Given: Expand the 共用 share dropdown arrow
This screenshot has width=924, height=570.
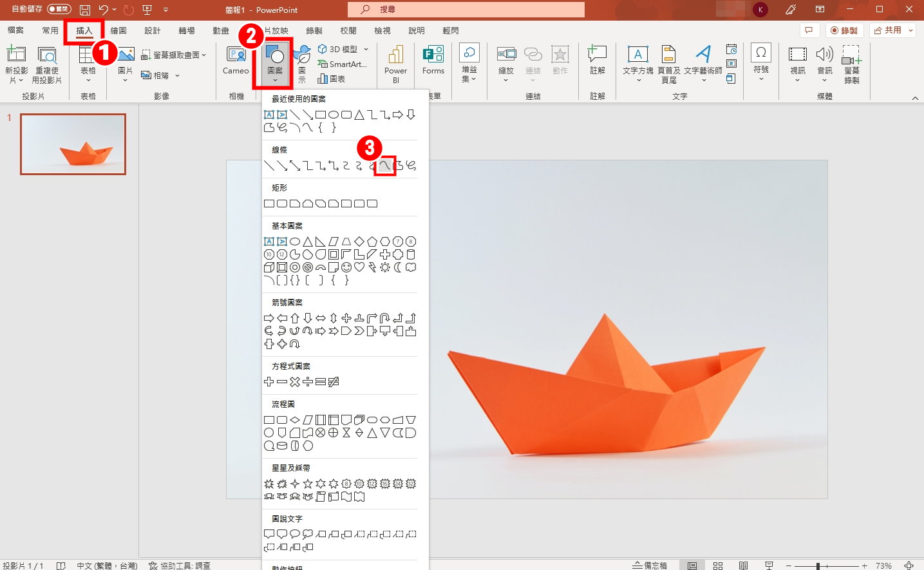Looking at the screenshot, I should point(911,30).
